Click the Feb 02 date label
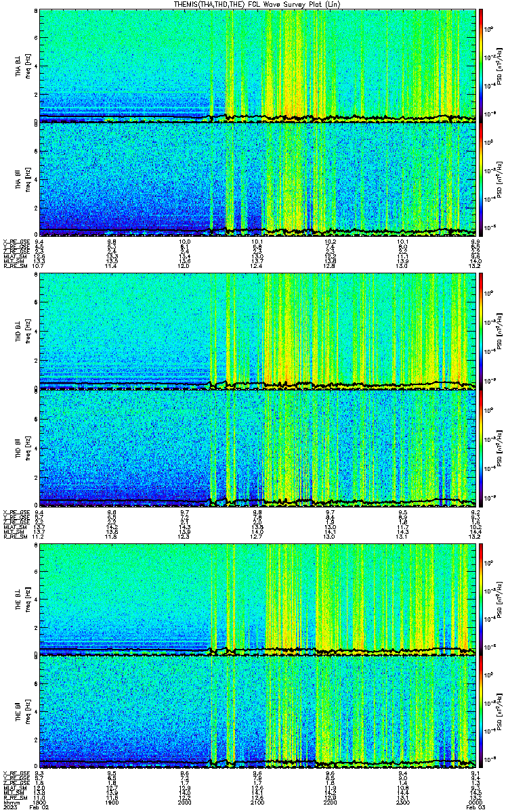This screenshot has height=812, width=508. tap(41, 807)
